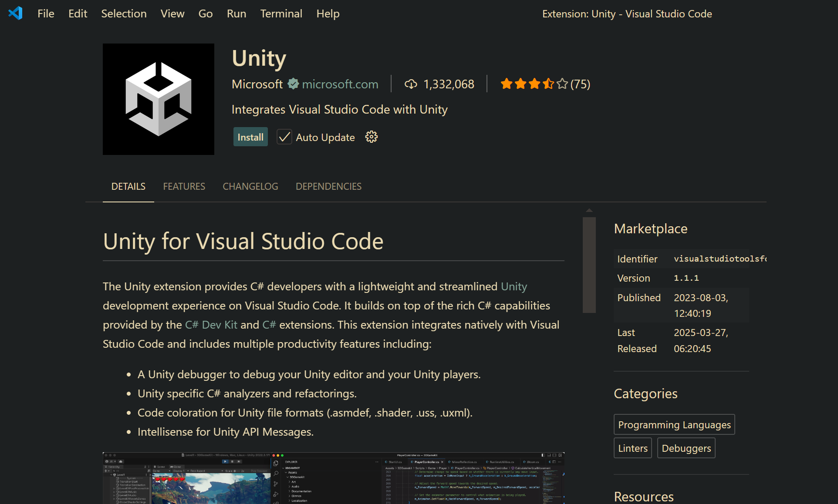Click the Marketplace section heading
Screen dimensions: 838x504
pos(651,228)
